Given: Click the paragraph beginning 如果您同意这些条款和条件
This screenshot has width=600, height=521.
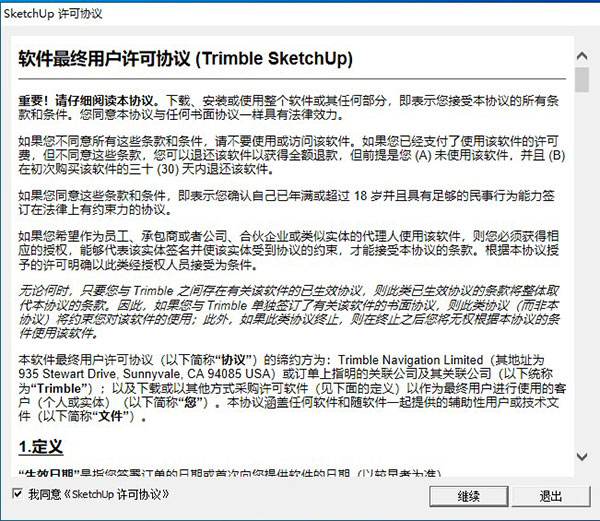Looking at the screenshot, I should tap(286, 202).
